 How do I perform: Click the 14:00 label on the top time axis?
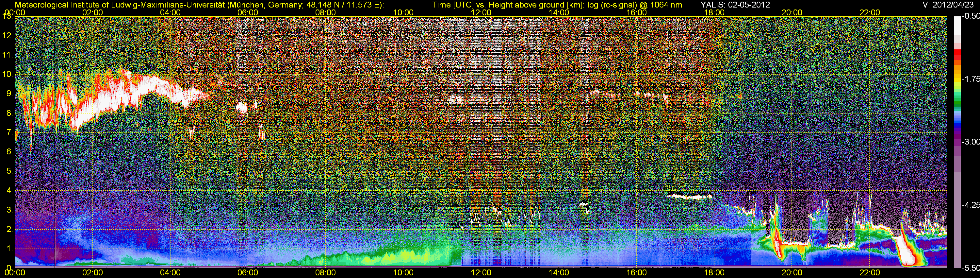click(559, 12)
